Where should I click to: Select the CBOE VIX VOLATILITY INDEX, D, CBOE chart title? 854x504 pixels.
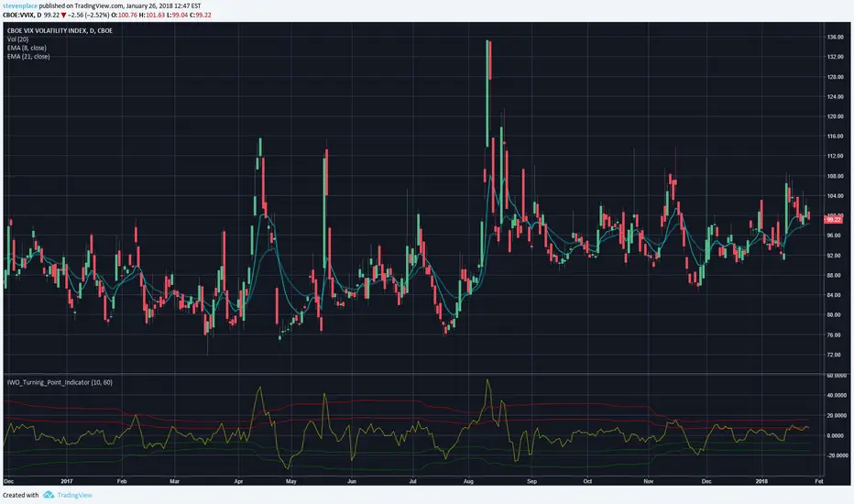click(x=60, y=30)
